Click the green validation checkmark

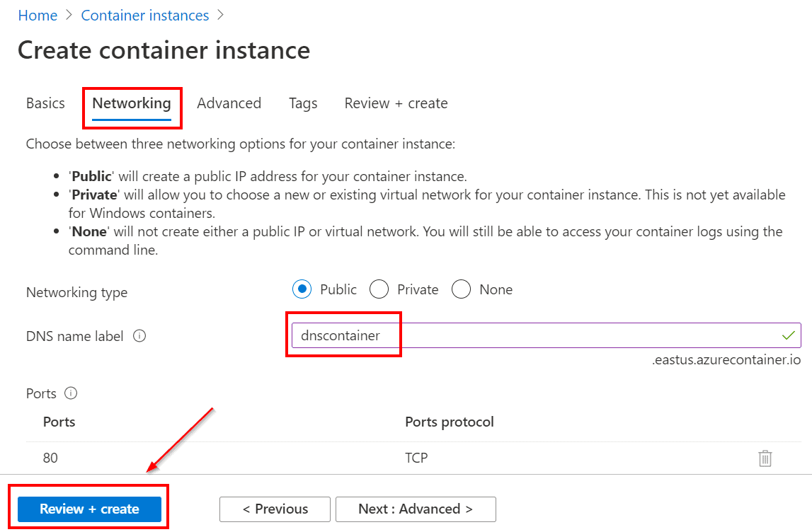tap(789, 335)
